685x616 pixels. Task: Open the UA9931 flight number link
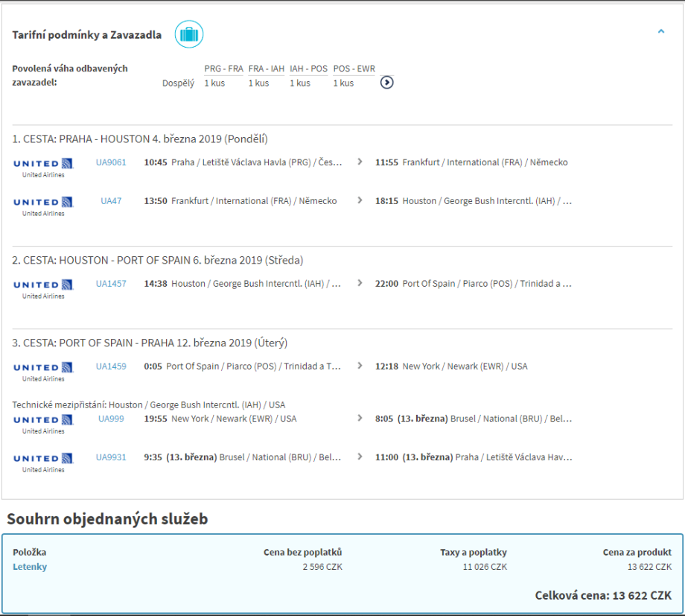[x=111, y=457]
